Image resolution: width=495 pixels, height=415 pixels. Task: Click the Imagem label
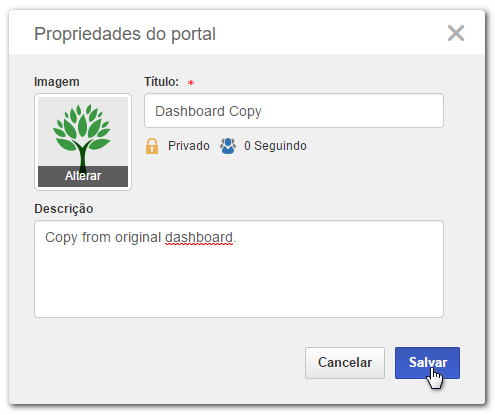pyautogui.click(x=57, y=82)
